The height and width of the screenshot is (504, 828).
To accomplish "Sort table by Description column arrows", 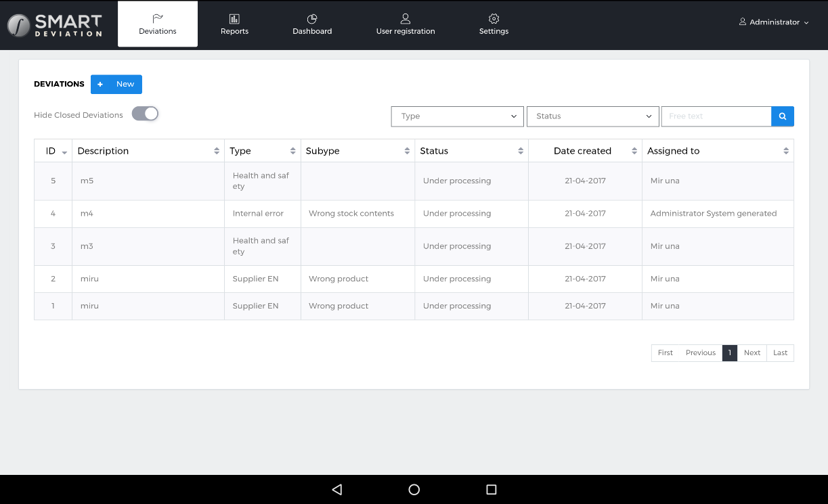I will [217, 151].
